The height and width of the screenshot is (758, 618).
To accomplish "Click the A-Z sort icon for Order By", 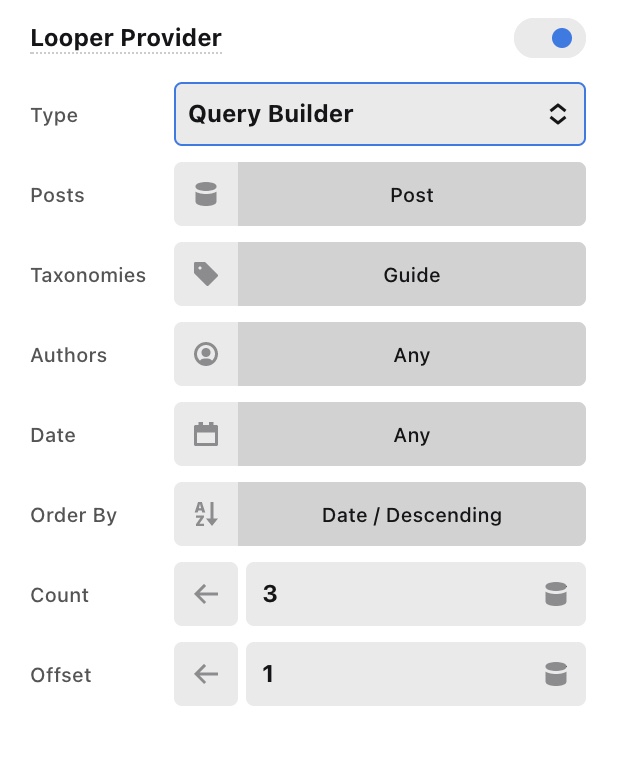I will tap(206, 514).
